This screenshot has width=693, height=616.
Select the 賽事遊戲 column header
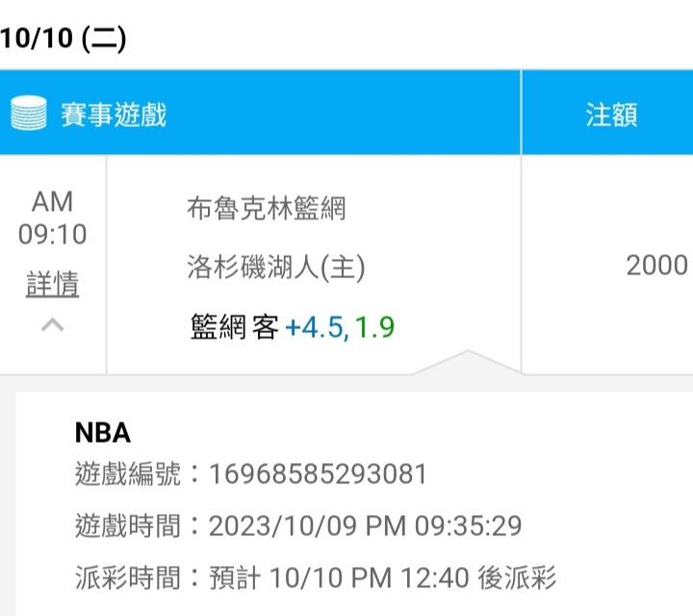(x=114, y=115)
